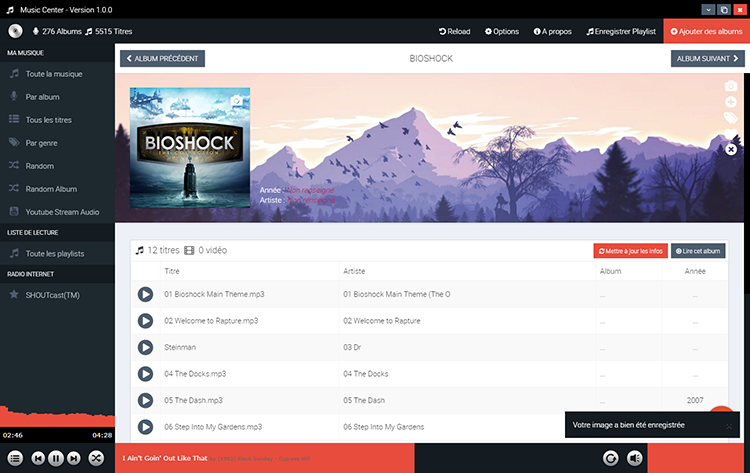Click the camera icon on the album banner
The height and width of the screenshot is (473, 750).
pos(731,87)
